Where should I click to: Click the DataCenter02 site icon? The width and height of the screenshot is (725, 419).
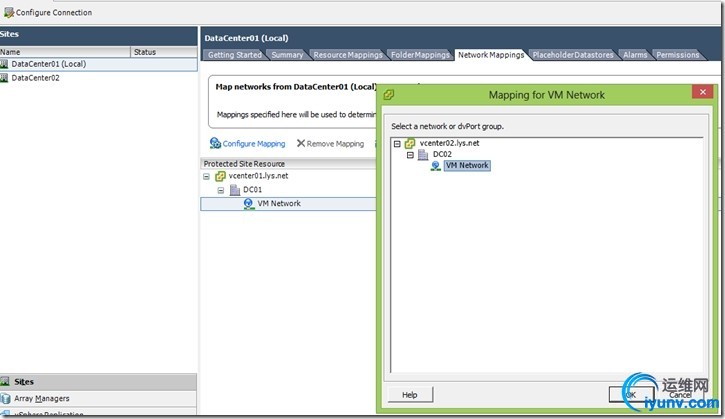coord(4,78)
